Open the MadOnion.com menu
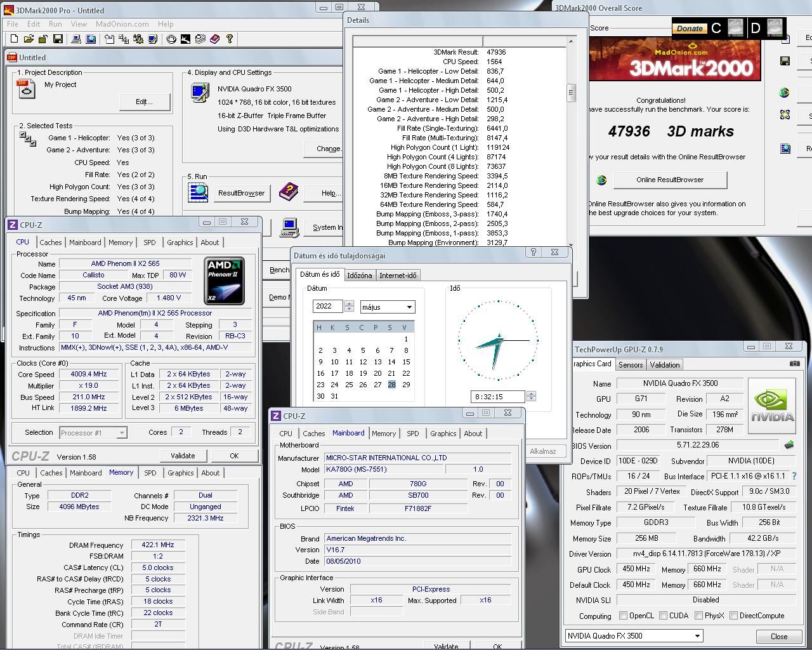Image resolution: width=812 pixels, height=650 pixels. [x=122, y=24]
